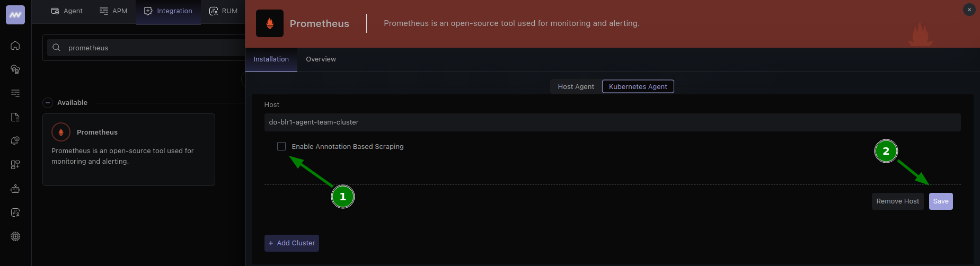
Task: Open the settings chip icon in the sidebar
Action: click(15, 237)
